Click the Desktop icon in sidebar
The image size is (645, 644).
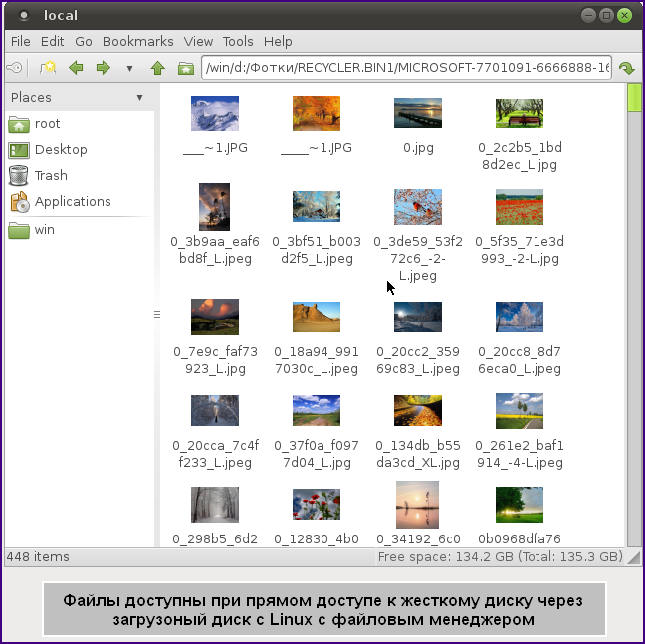click(x=19, y=150)
